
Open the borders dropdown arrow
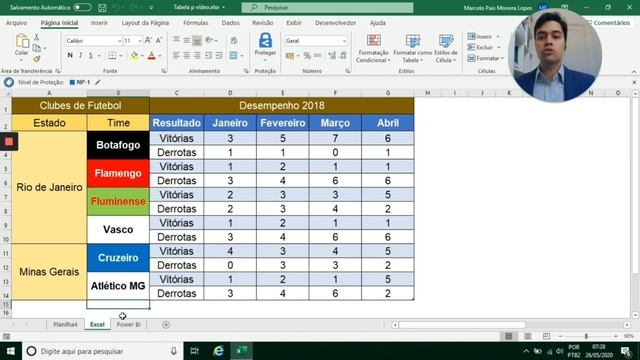pyautogui.click(x=120, y=56)
